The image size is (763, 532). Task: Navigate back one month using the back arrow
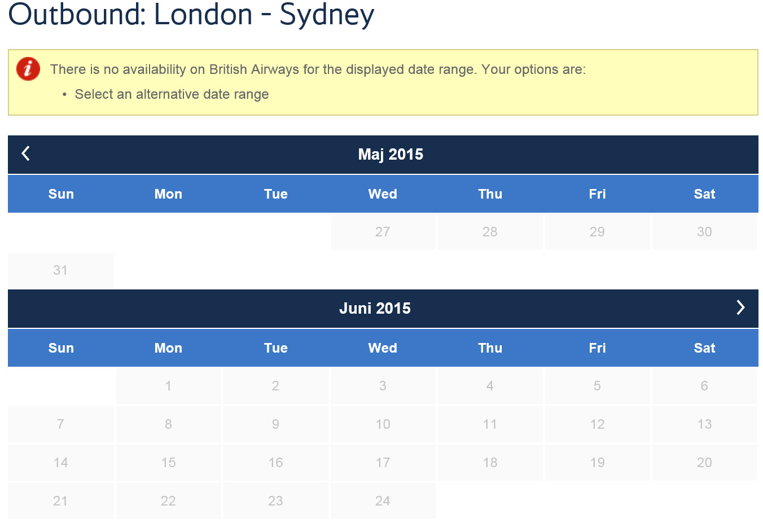click(x=25, y=153)
